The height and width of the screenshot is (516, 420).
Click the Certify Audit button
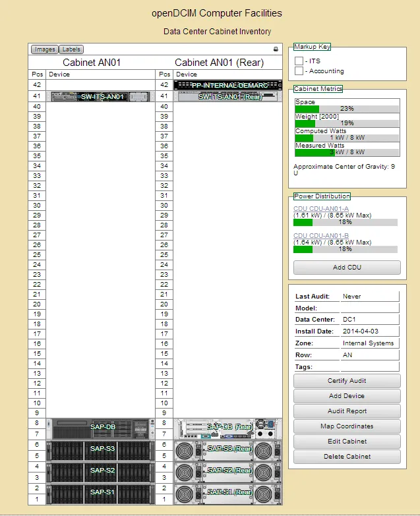point(347,381)
